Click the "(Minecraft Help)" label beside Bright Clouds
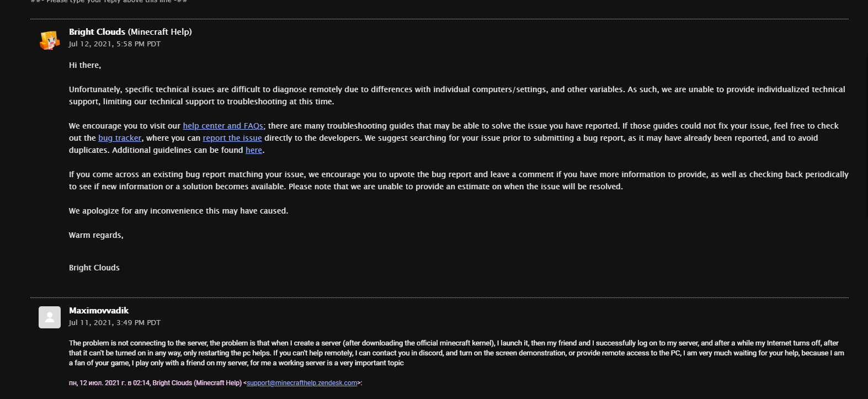Viewport: 868px width, 399px height. (160, 32)
